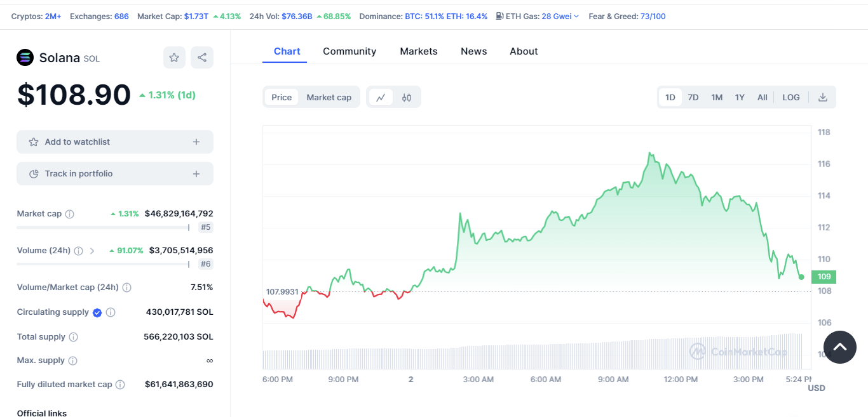
Task: Click the Market cap rank slider bar
Action: [103, 227]
